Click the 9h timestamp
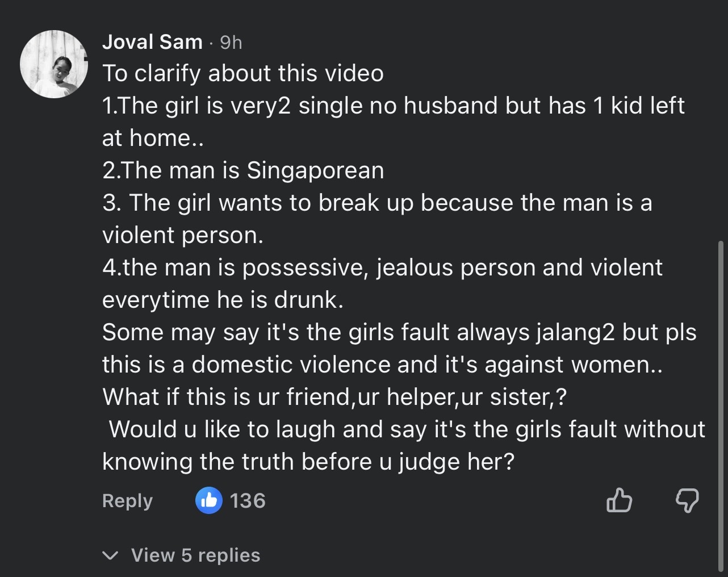The image size is (728, 577). pyautogui.click(x=231, y=43)
